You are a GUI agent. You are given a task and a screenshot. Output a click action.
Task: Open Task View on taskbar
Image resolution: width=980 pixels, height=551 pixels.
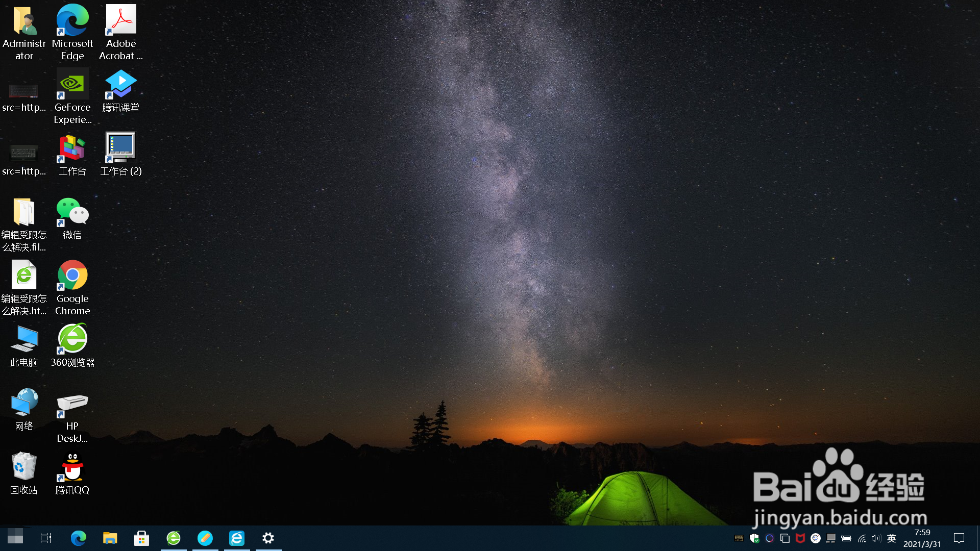coord(46,538)
